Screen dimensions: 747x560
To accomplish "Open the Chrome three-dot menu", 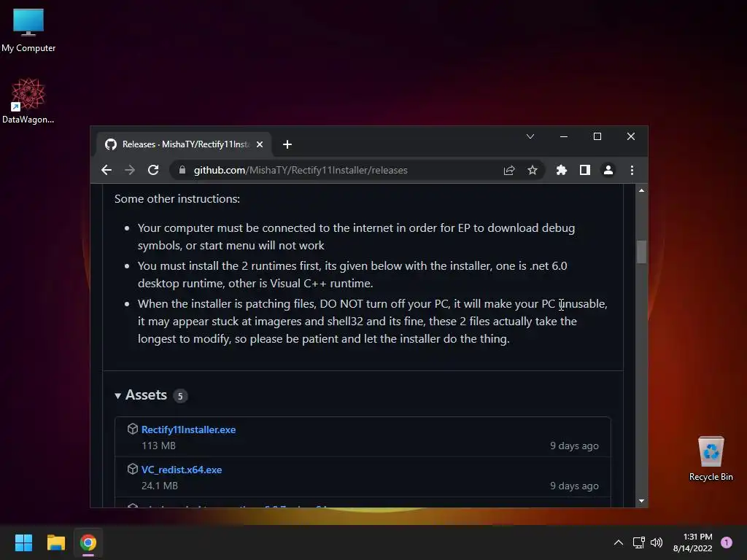I will (632, 170).
